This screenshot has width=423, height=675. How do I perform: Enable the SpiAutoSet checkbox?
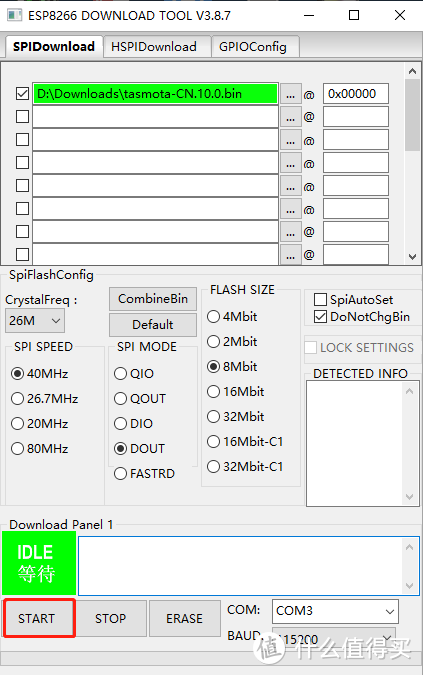320,299
